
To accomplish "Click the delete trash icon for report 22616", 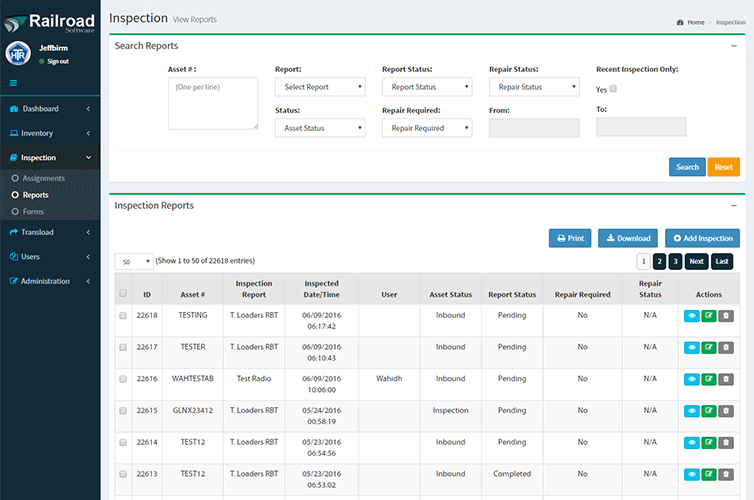I will point(726,379).
